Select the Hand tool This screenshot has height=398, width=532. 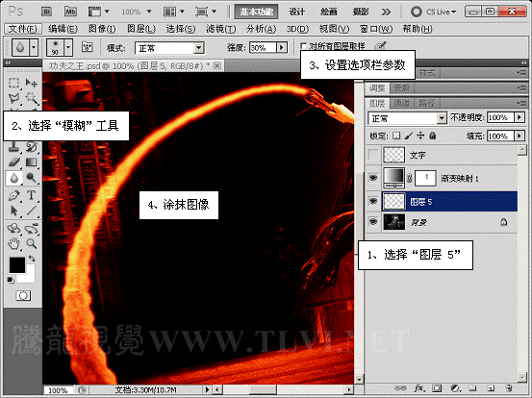coord(13,243)
